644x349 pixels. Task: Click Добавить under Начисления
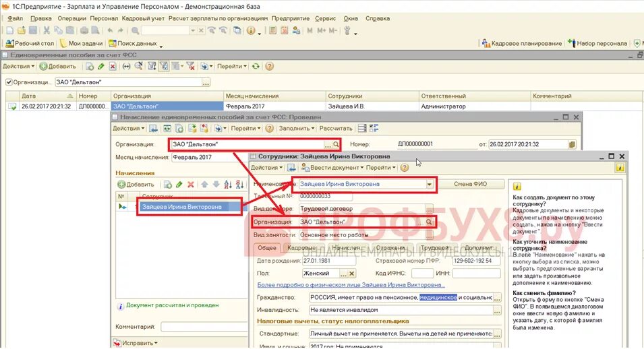[136, 185]
